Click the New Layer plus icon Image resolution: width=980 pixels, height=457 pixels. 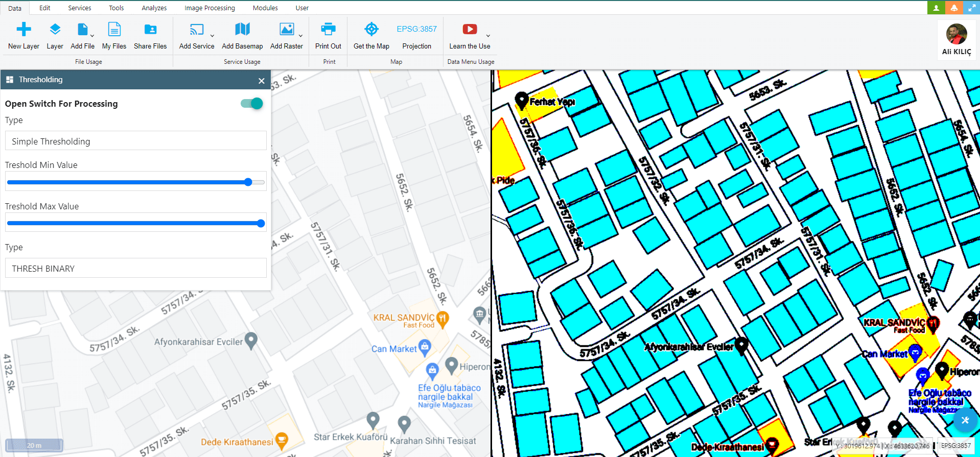(x=24, y=29)
